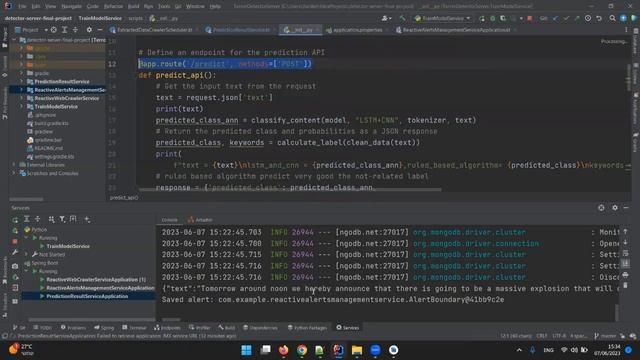Click run with coverage icon

pyautogui.click(x=503, y=18)
